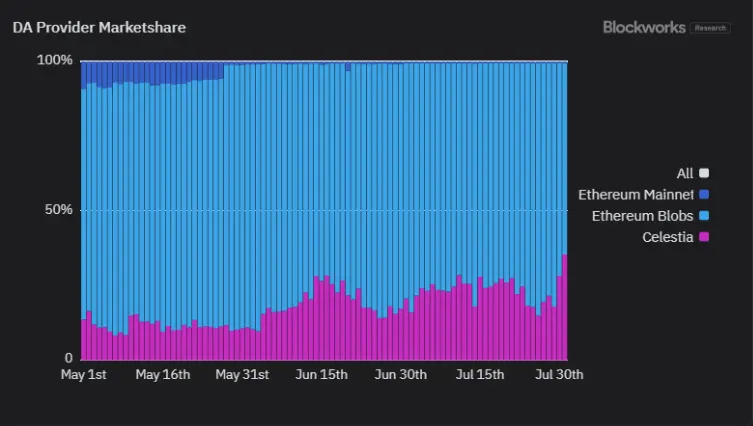
Task: Click the Jun 30th x-axis label
Action: coord(401,375)
